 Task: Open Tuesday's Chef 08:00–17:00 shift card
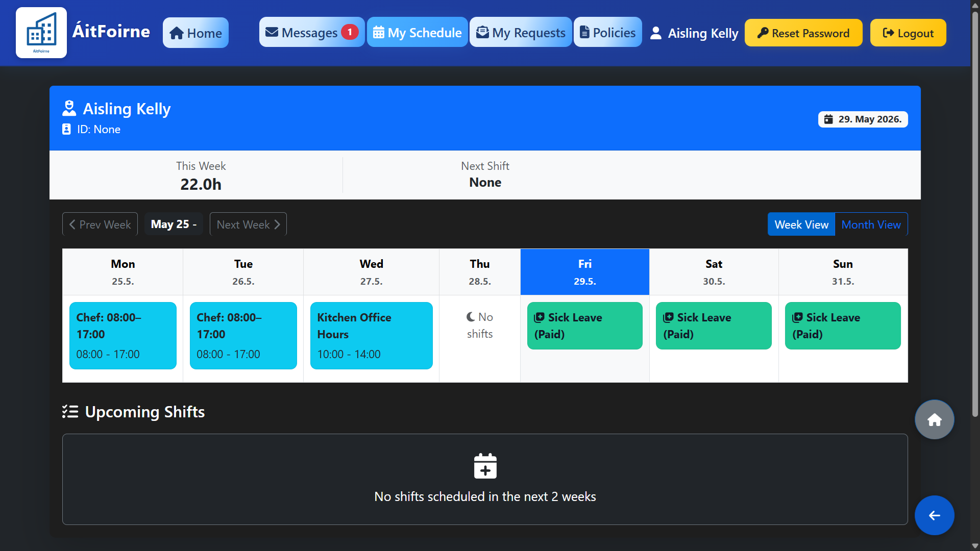coord(243,335)
